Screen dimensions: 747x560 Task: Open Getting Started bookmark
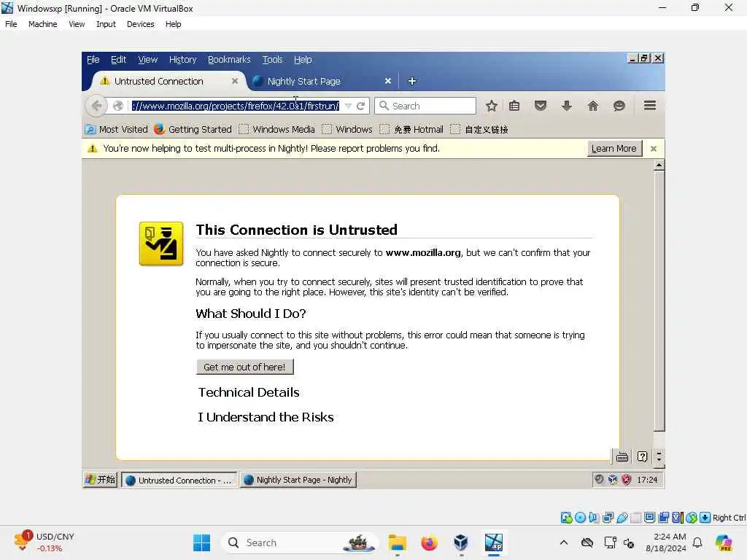point(193,129)
